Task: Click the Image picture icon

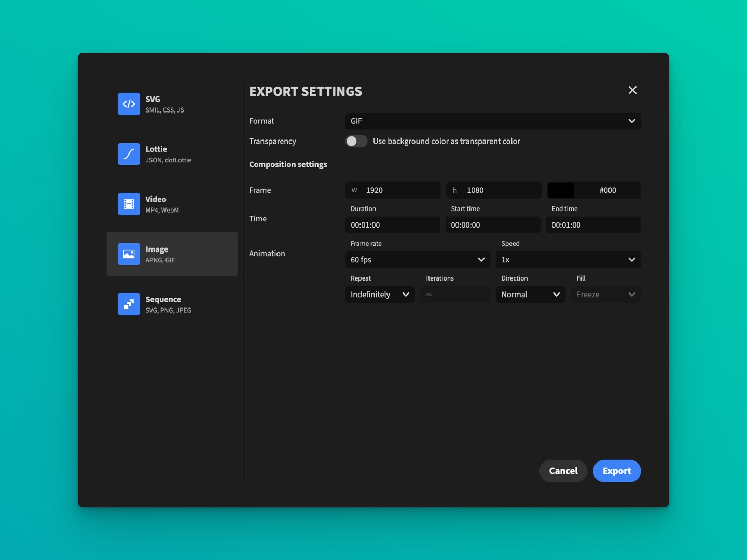Action: click(129, 254)
